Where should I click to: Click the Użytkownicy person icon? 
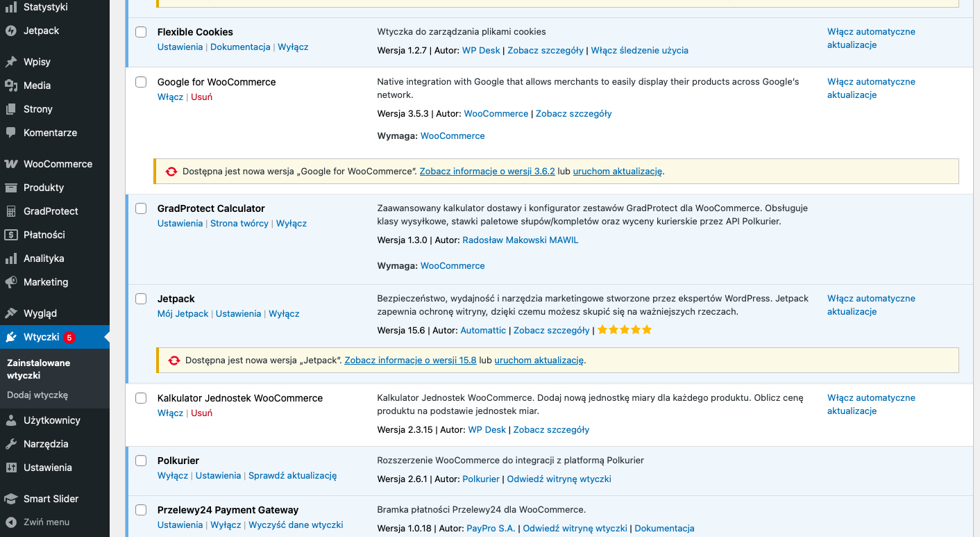point(11,420)
